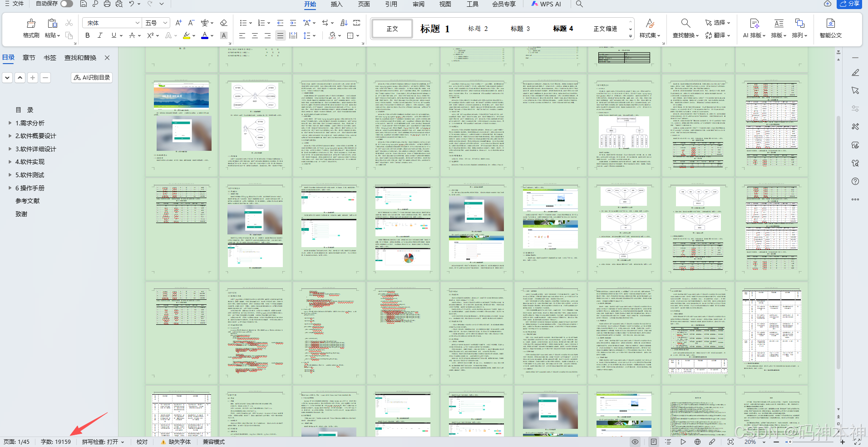
Task: Switch to the Bookmarks (书签) pane tab
Action: (50, 58)
